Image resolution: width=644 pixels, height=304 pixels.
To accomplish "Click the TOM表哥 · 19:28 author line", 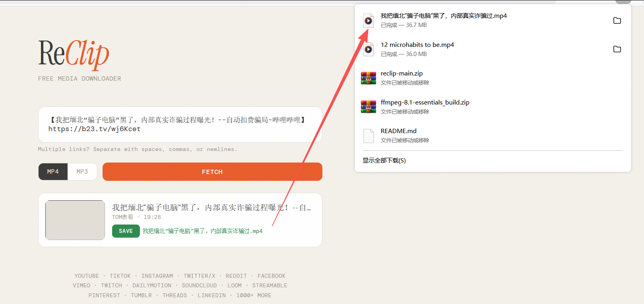I will [136, 217].
